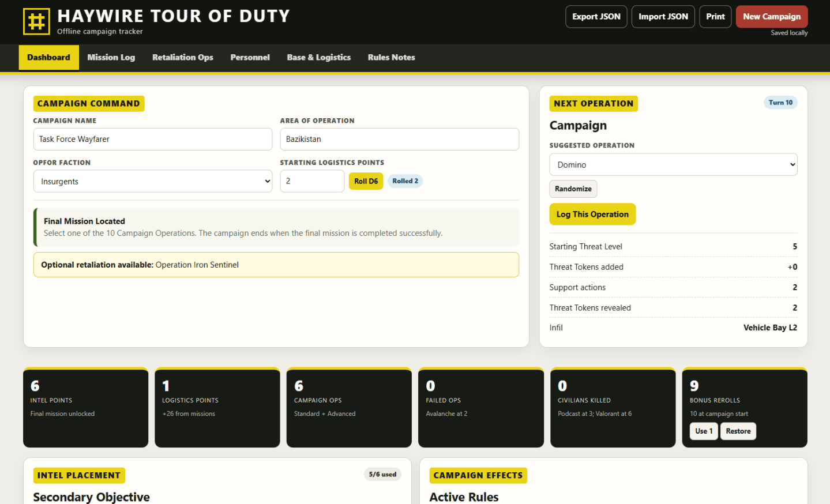Screen dimensions: 830x504
Task: Click the Campaign Ops stat card
Action: pos(349,407)
